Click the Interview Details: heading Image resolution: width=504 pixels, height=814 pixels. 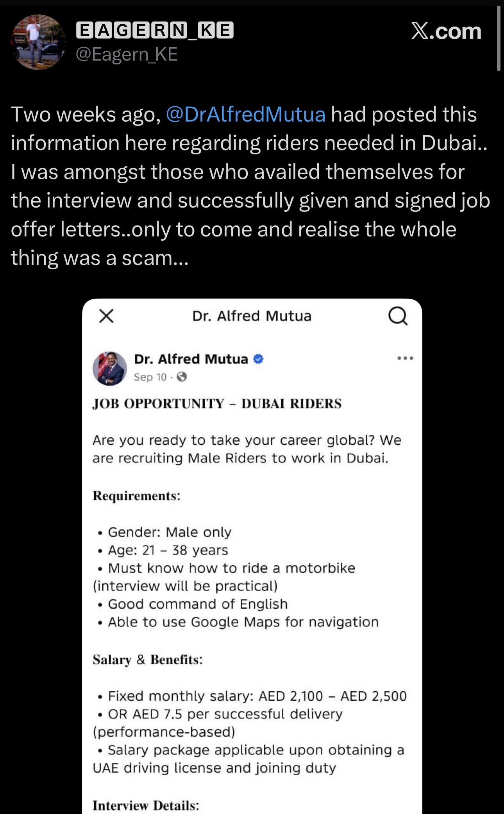tap(146, 805)
